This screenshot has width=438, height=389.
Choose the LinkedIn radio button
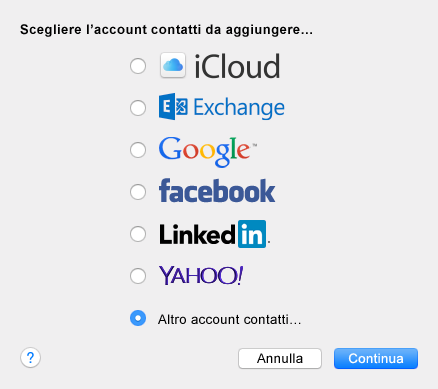point(138,234)
